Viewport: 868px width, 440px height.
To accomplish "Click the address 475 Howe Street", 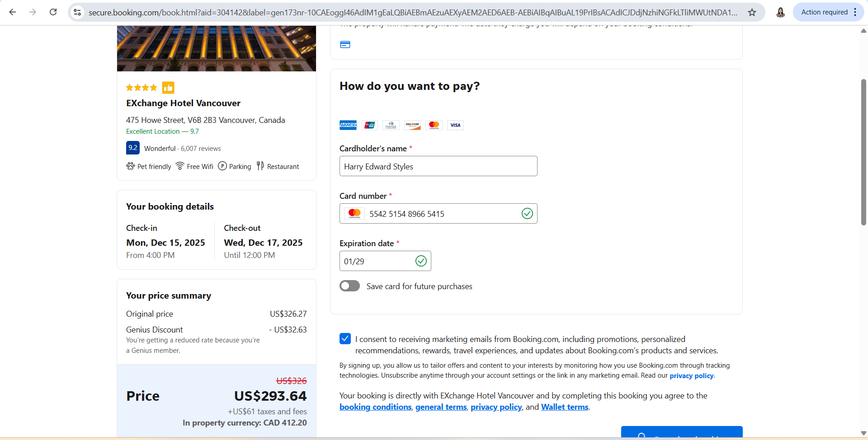I will pos(206,120).
